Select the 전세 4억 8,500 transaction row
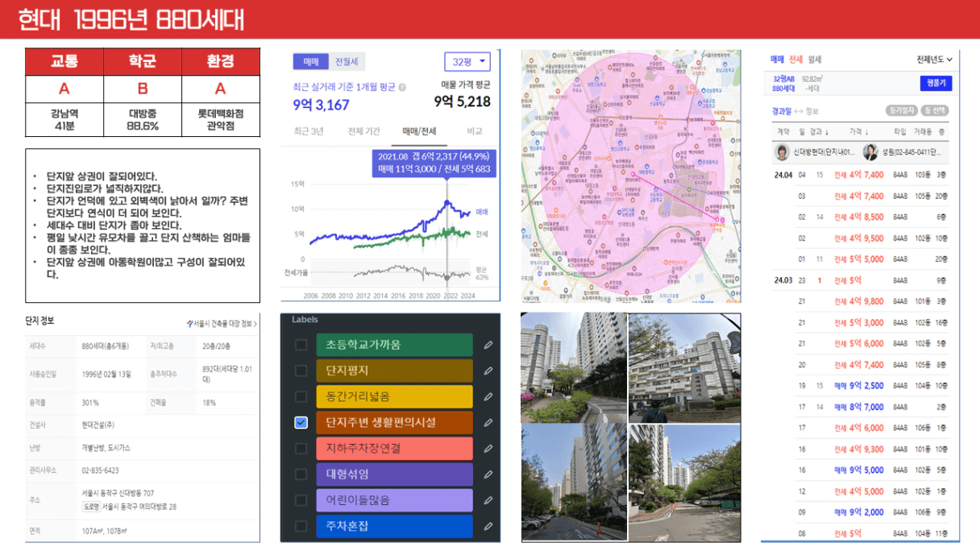This screenshot has width=980, height=551. [x=861, y=217]
